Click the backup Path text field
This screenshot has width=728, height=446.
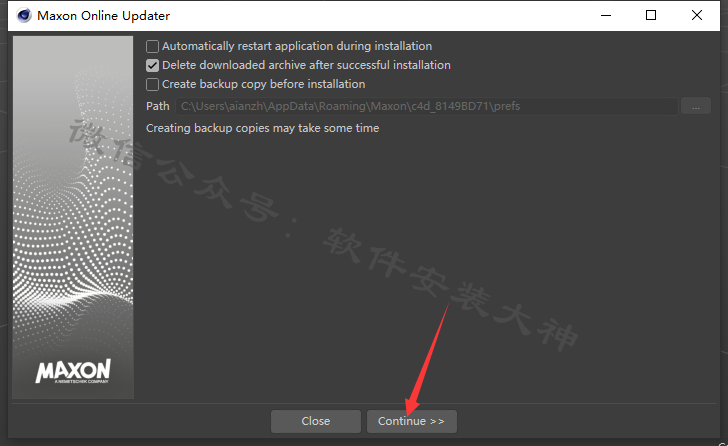click(x=427, y=106)
